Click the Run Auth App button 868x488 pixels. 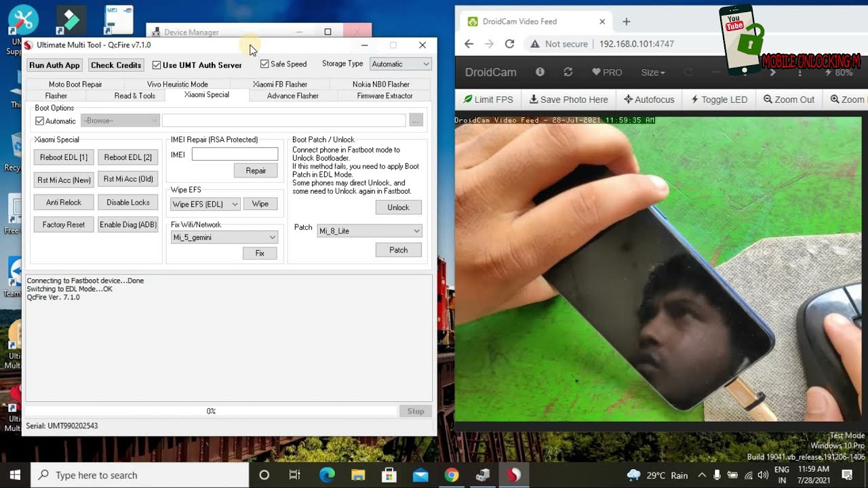[x=54, y=65]
